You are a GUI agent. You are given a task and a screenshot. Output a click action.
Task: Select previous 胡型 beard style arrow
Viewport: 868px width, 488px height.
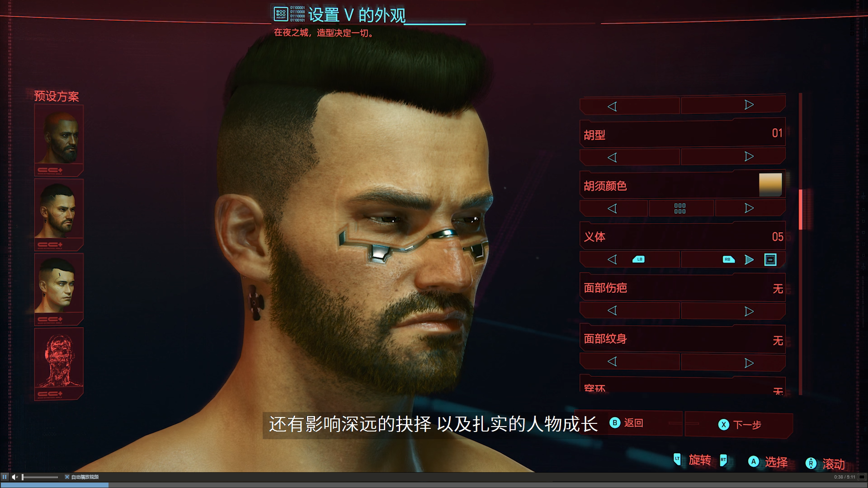[x=612, y=157]
